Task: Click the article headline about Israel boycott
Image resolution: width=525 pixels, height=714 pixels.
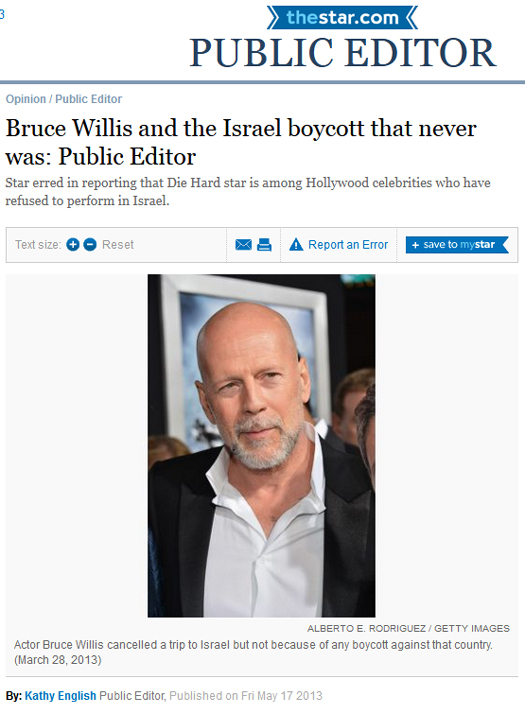Action: point(241,142)
